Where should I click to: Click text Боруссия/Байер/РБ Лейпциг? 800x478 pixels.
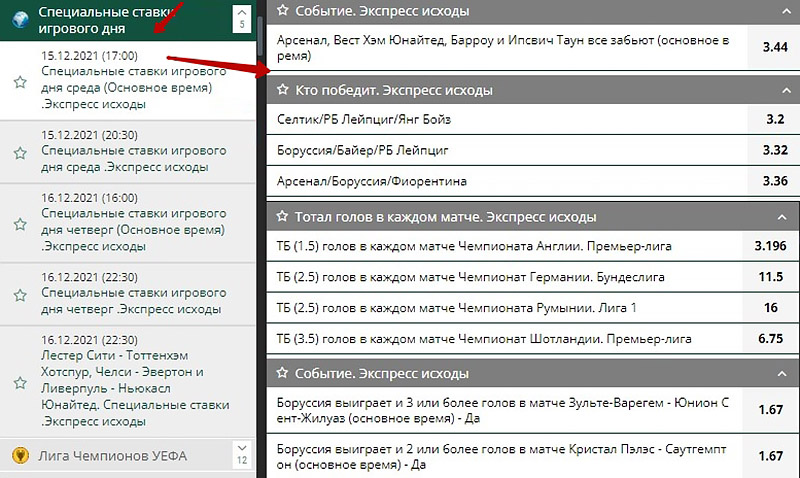click(363, 150)
